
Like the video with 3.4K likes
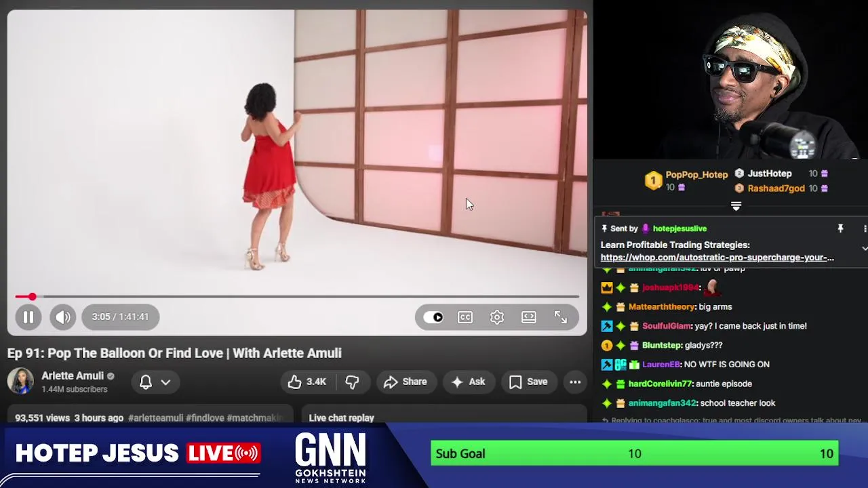point(307,382)
